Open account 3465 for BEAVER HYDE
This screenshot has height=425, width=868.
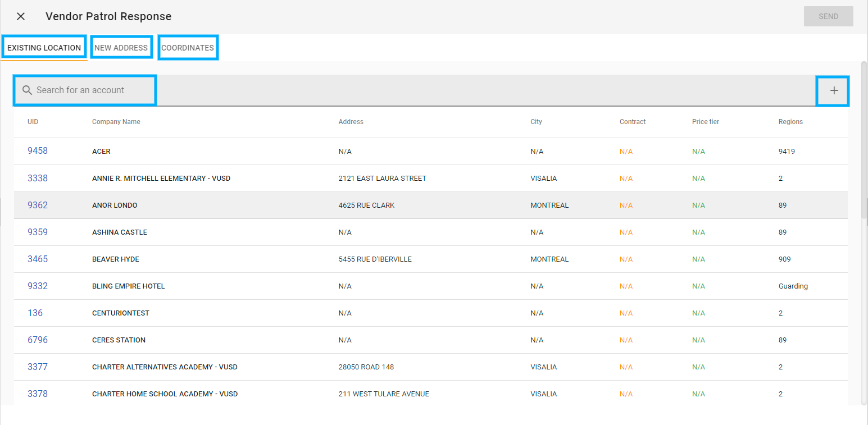coord(38,259)
